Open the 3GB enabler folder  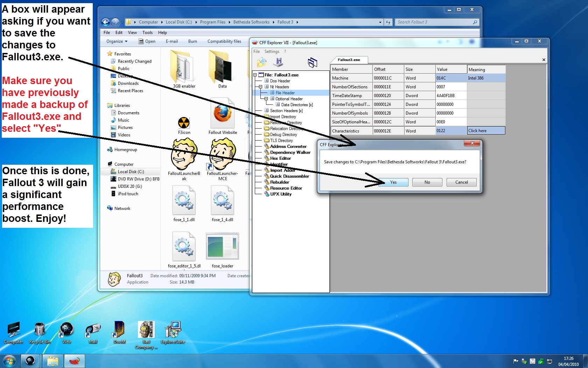(x=184, y=68)
